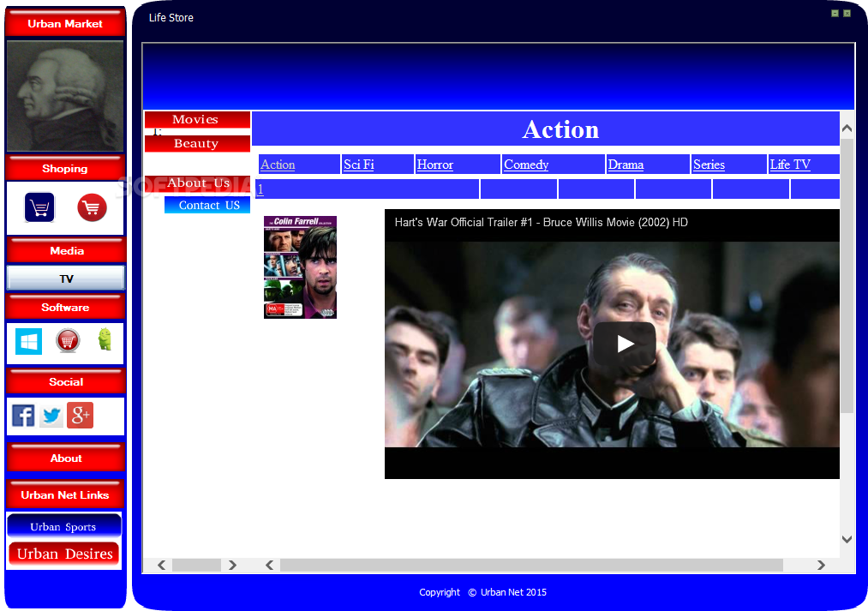
Task: Click the portrait image under Urban Market
Action: tap(65, 96)
